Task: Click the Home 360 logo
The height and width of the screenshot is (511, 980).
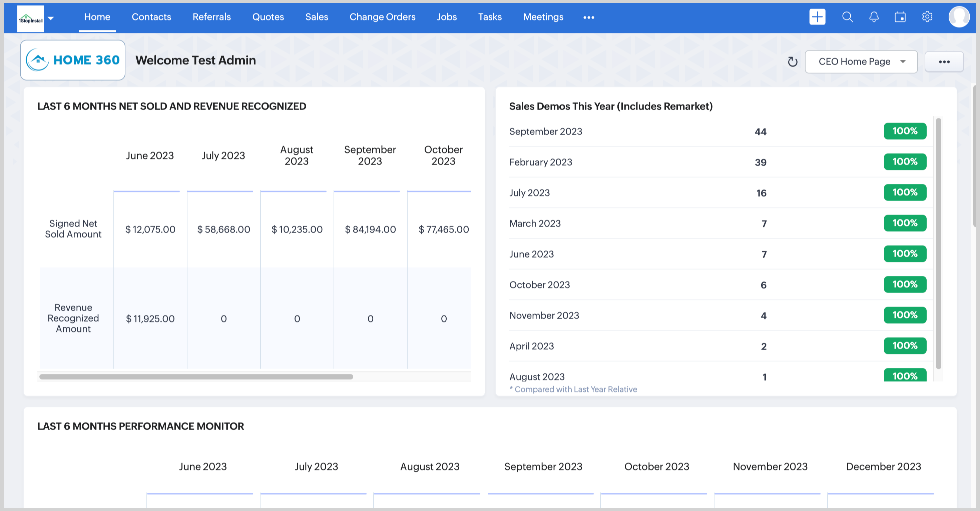Action: (x=73, y=60)
